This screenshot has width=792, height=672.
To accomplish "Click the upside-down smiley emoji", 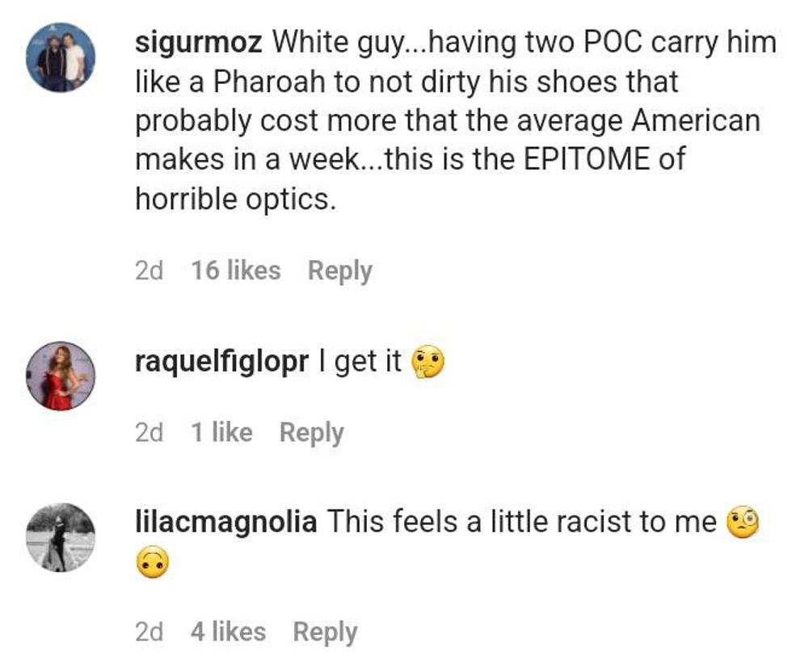I will 154,565.
